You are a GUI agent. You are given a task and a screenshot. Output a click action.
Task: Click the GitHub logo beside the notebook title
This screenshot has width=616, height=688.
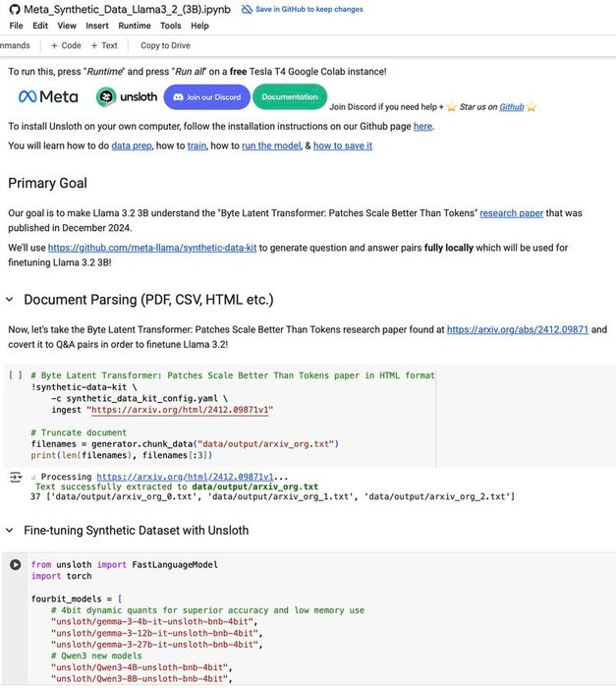click(14, 9)
